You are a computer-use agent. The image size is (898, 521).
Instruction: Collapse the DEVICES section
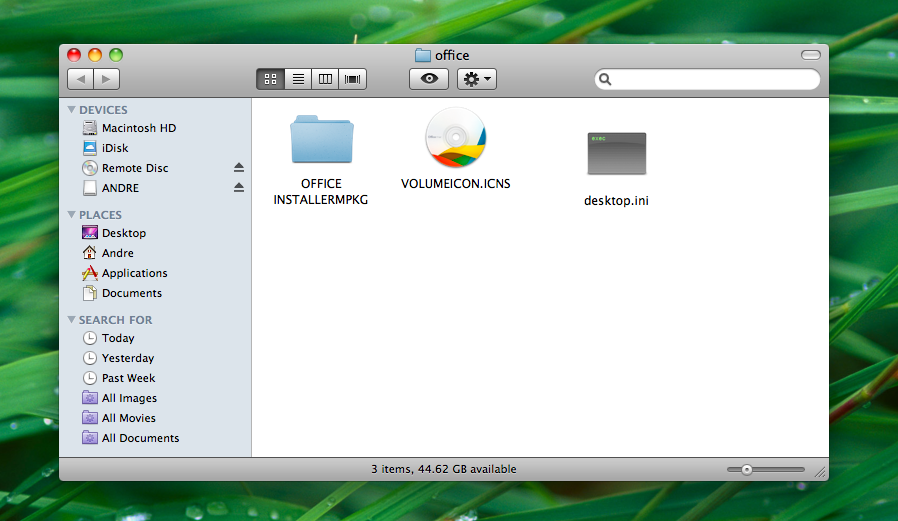(71, 109)
